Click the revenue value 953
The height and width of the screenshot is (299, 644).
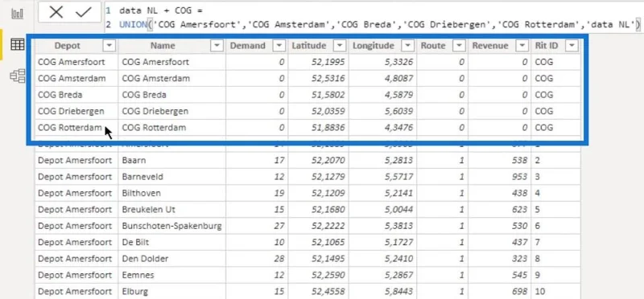coord(519,177)
